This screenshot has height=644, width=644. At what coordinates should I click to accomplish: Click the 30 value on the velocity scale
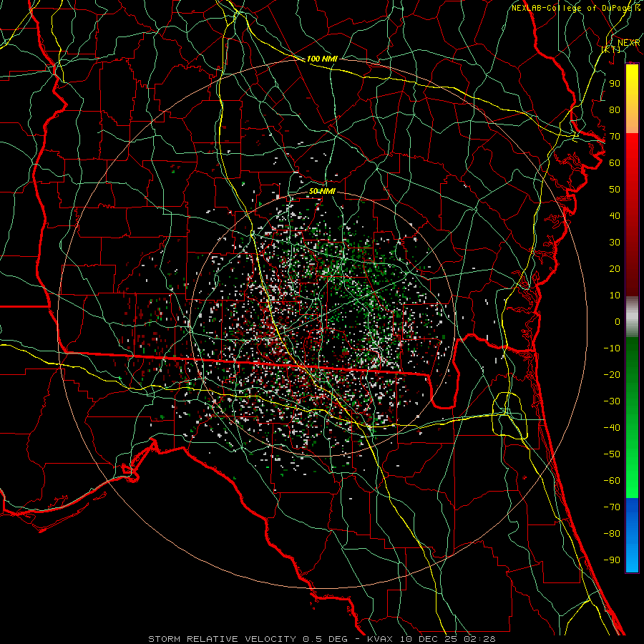(x=615, y=243)
